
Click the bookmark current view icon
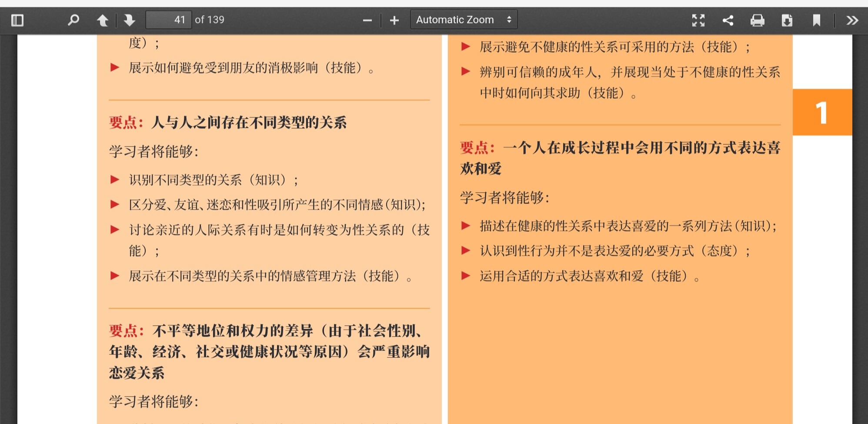[x=816, y=20]
